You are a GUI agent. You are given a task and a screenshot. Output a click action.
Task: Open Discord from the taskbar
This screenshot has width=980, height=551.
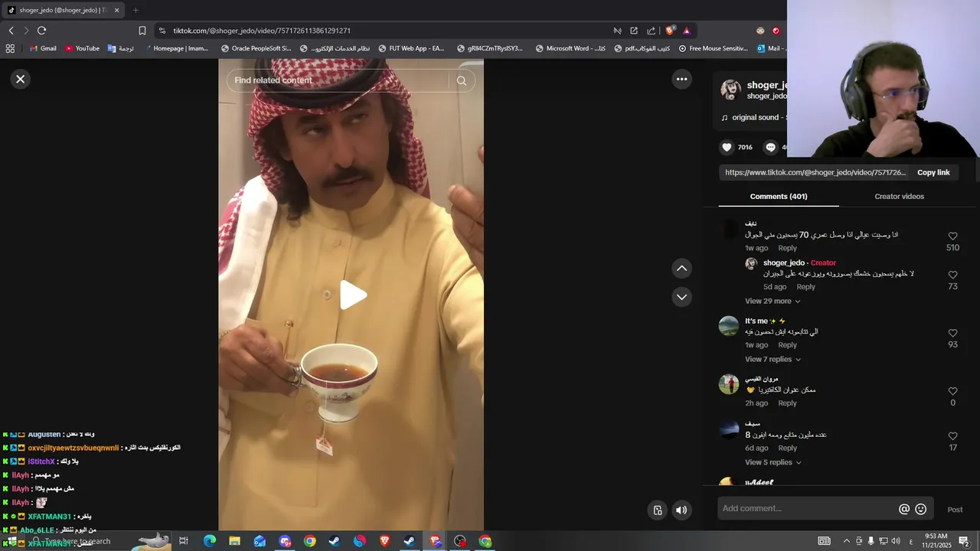285,541
